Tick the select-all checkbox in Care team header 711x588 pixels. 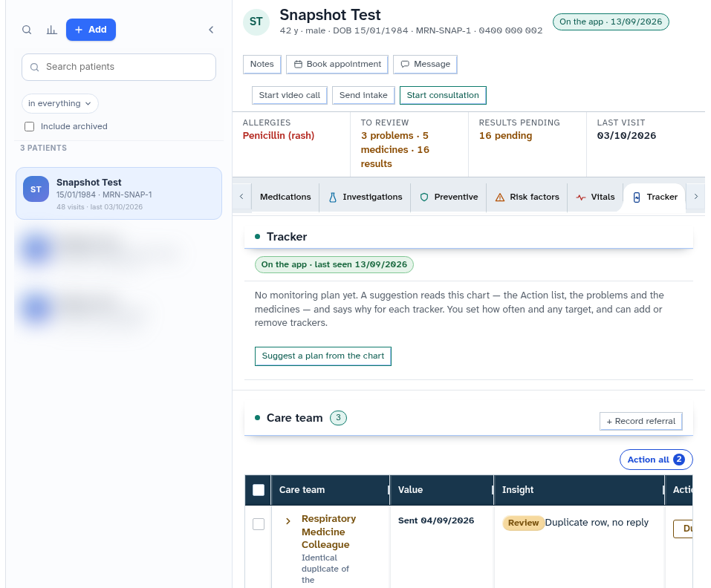[x=259, y=490]
